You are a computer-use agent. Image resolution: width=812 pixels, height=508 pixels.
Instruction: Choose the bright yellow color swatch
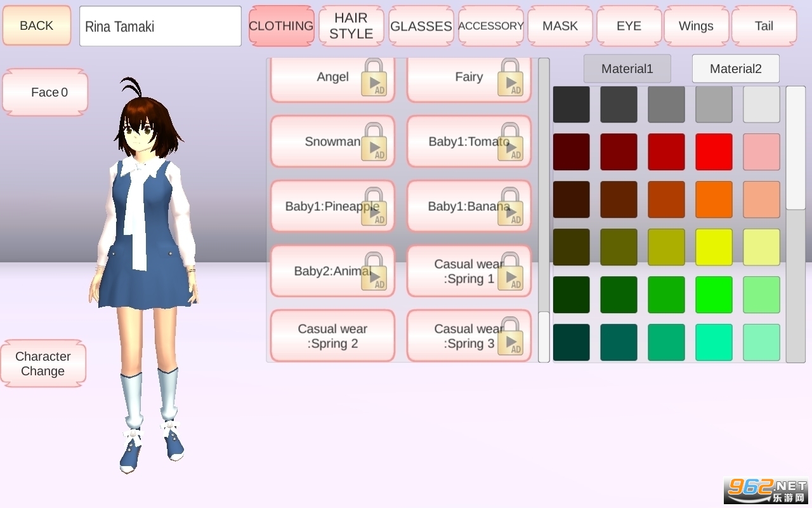point(714,247)
